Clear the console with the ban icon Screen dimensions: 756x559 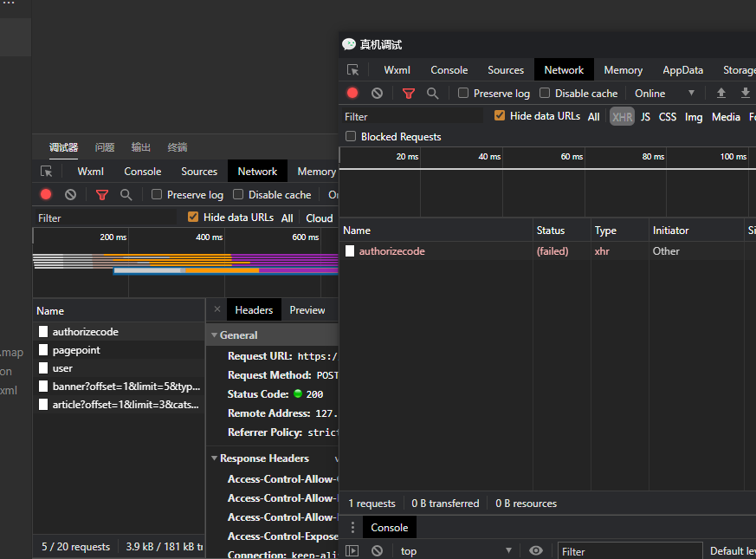click(x=377, y=551)
